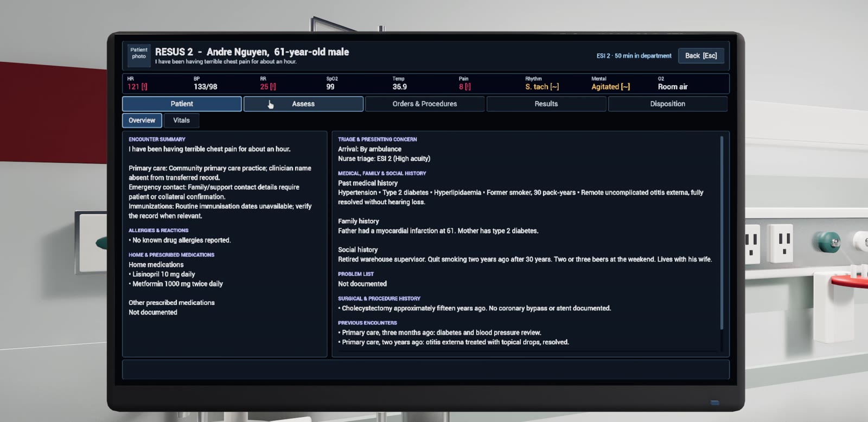Select "Lisinopril 10 mg daily" medication
The width and height of the screenshot is (868, 422).
point(162,274)
